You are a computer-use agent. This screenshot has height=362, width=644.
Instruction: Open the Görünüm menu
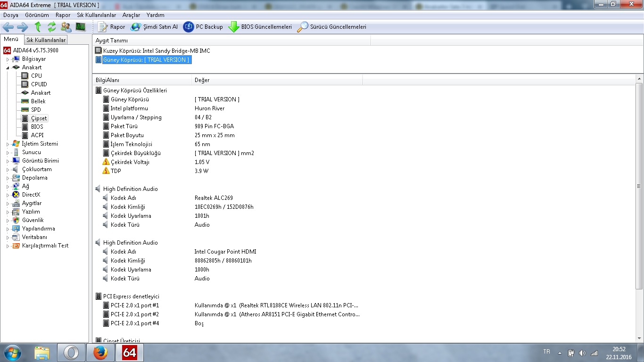point(37,15)
